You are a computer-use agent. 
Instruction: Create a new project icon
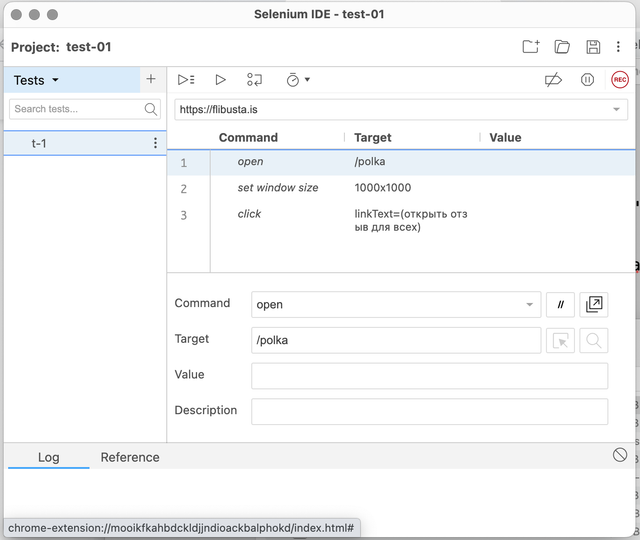(x=531, y=47)
